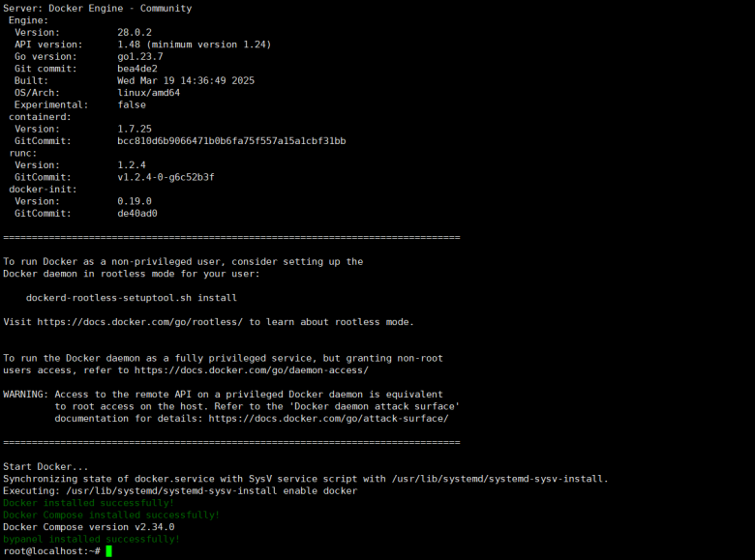Click runc GitCommit v1.2.4-0-g6c52b3f
The width and height of the screenshot is (755, 560).
(166, 177)
